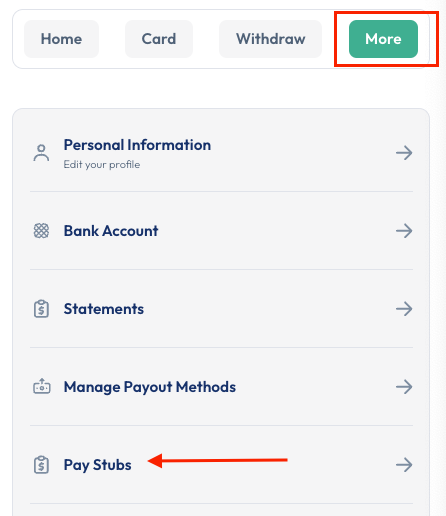Click the arrow next to Bank Account
Screen dimensions: 446x516
pyautogui.click(x=404, y=231)
